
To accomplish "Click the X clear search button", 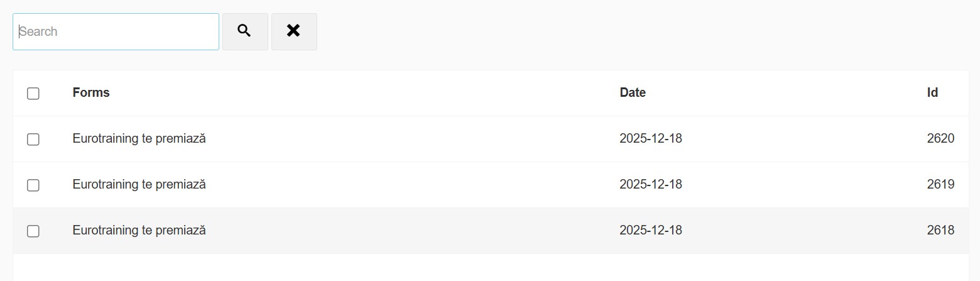I will pos(293,31).
